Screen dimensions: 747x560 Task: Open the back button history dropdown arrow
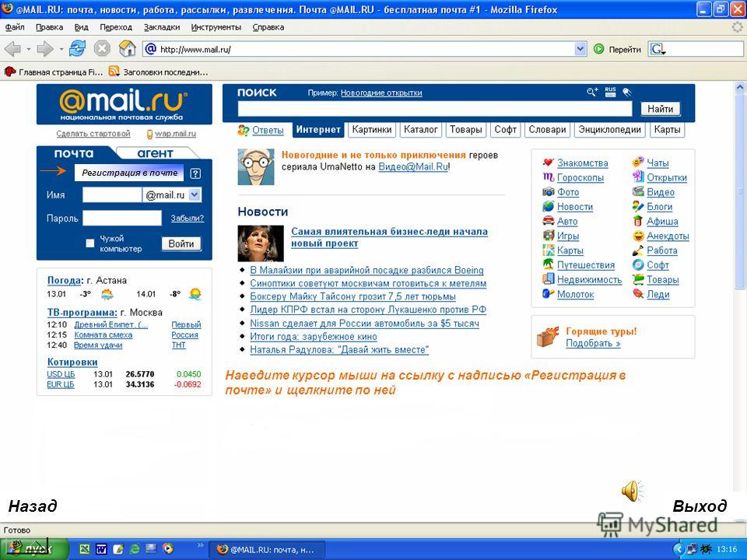29,49
